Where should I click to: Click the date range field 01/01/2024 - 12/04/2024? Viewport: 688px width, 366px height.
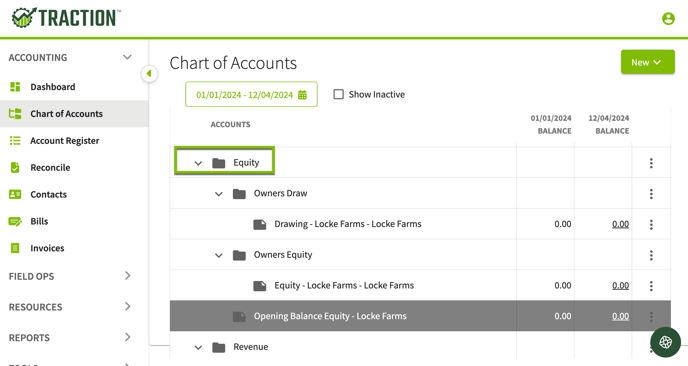(251, 94)
